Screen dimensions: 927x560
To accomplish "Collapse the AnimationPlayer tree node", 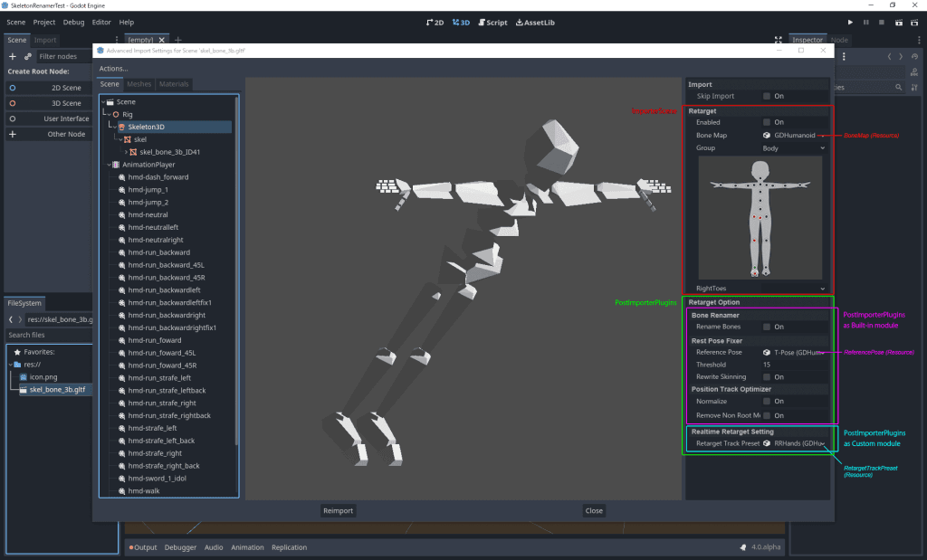I will pyautogui.click(x=110, y=165).
